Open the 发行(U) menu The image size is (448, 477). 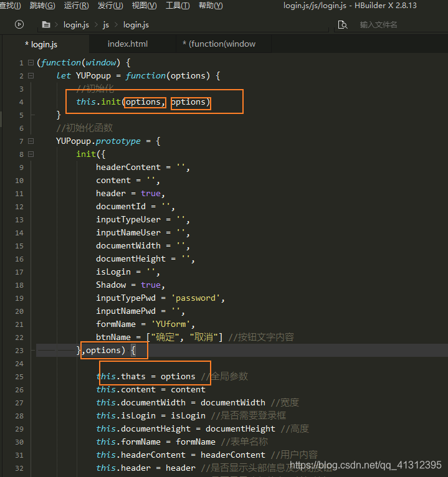coord(110,6)
